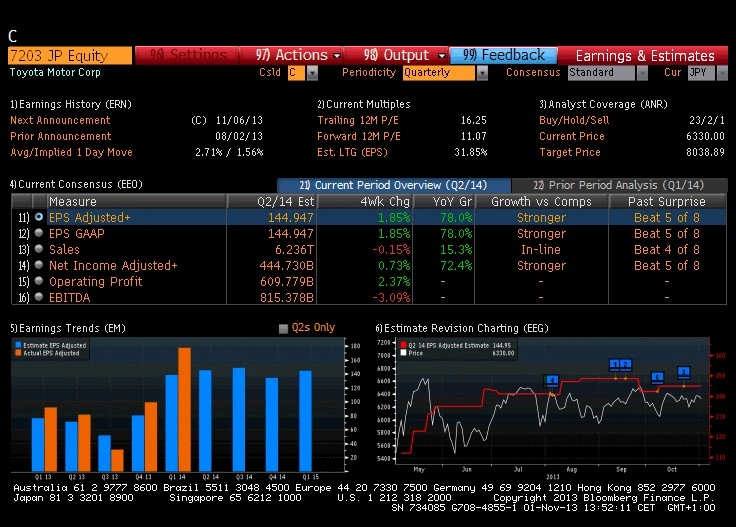
Task: Open 6) Estimate Revision Charting (EEG) link
Action: click(462, 328)
